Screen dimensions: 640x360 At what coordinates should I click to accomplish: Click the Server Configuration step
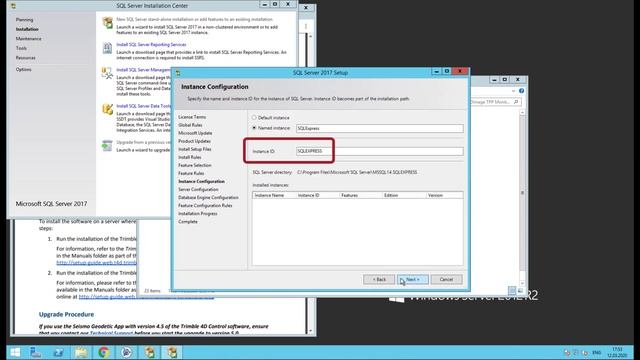pyautogui.click(x=198, y=189)
